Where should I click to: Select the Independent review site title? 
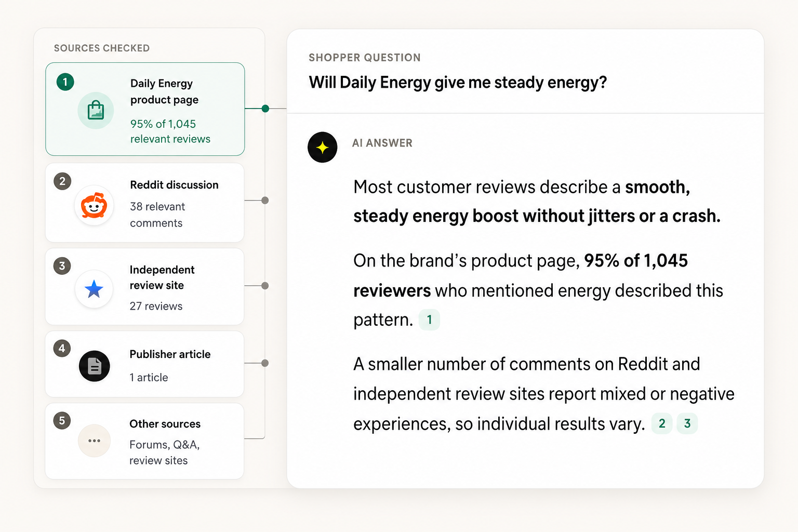(162, 277)
